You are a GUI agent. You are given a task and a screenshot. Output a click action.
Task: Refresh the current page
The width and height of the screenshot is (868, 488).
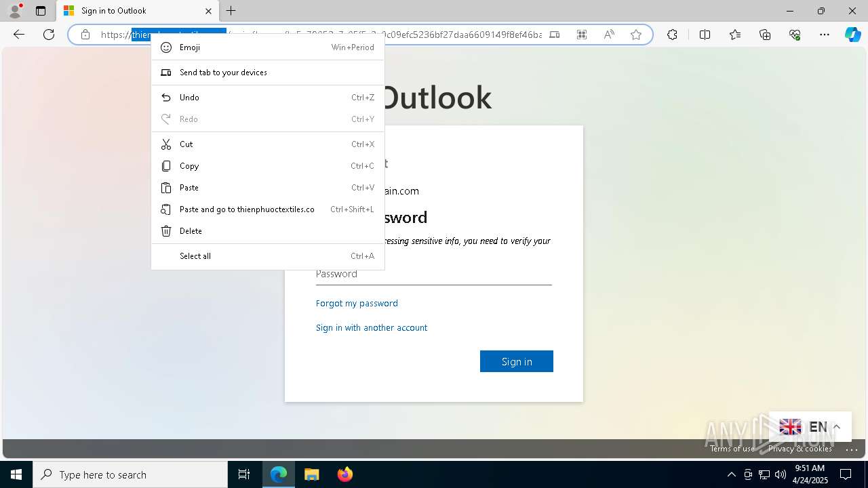pyautogui.click(x=49, y=35)
